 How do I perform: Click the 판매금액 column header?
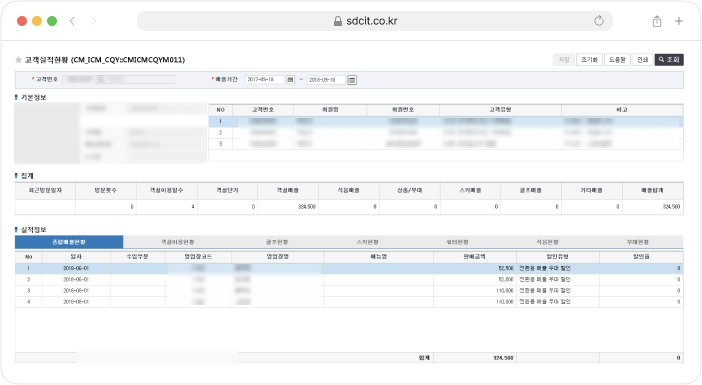click(475, 257)
